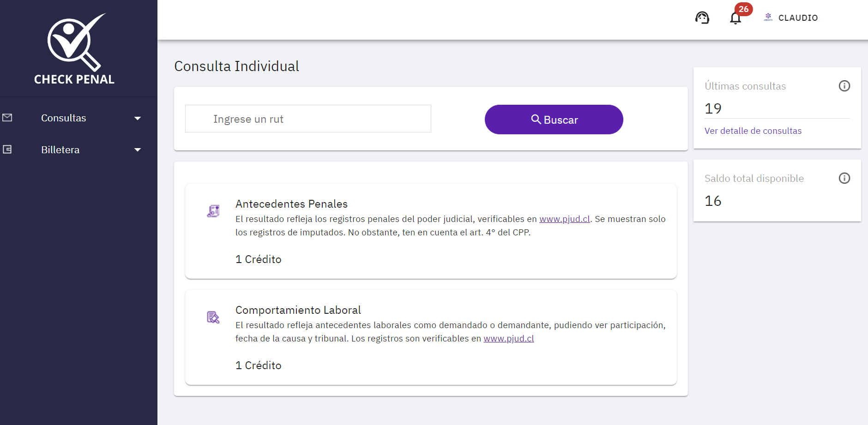Image resolution: width=868 pixels, height=425 pixels.
Task: Click the Comportamiento Laboral document icon
Action: pos(213,317)
